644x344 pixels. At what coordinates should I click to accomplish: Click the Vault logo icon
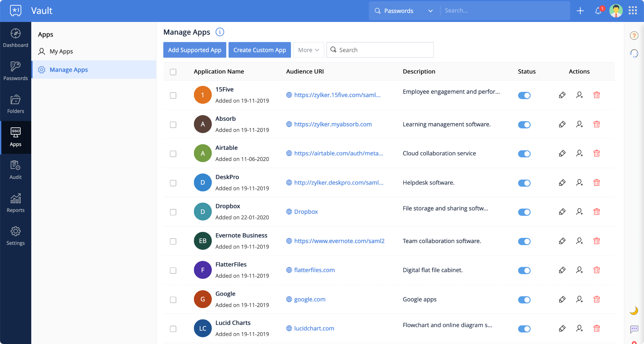[x=16, y=11]
